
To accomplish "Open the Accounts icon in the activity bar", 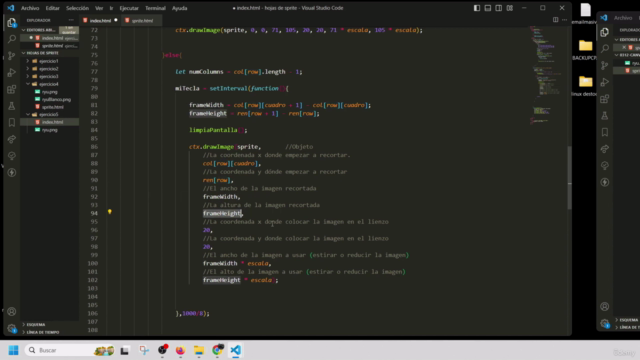I will pyautogui.click(x=11, y=311).
